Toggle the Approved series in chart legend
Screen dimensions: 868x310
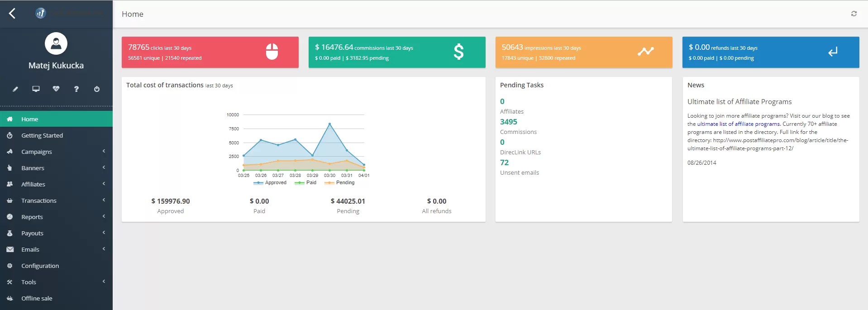pos(271,183)
